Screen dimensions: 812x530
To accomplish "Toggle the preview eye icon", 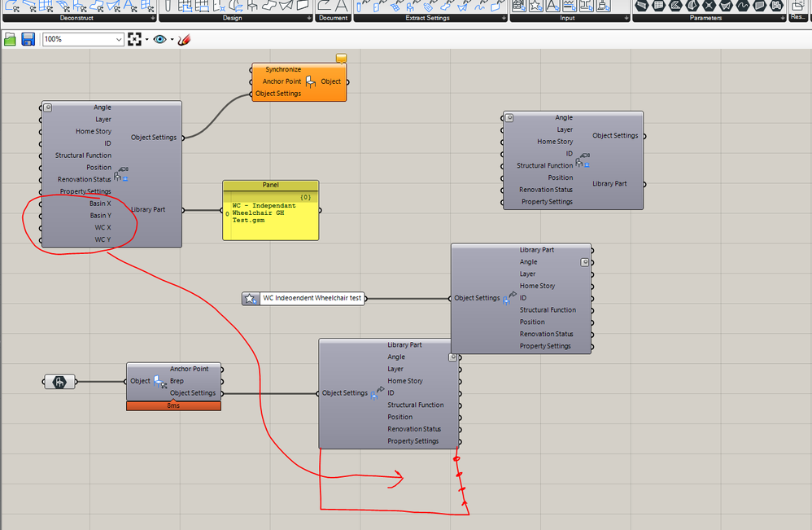I will click(x=159, y=39).
